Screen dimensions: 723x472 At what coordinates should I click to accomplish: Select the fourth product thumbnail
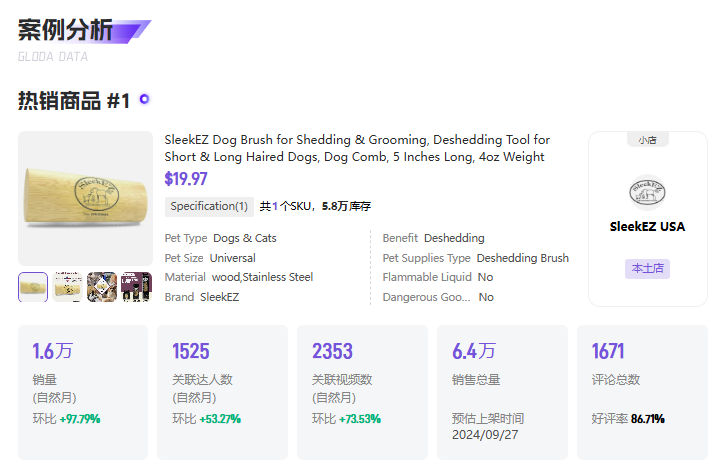point(136,287)
